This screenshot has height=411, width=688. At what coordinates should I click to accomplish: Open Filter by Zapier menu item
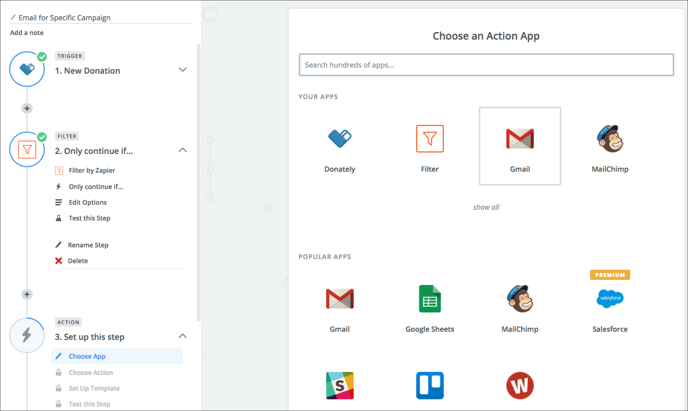[92, 170]
